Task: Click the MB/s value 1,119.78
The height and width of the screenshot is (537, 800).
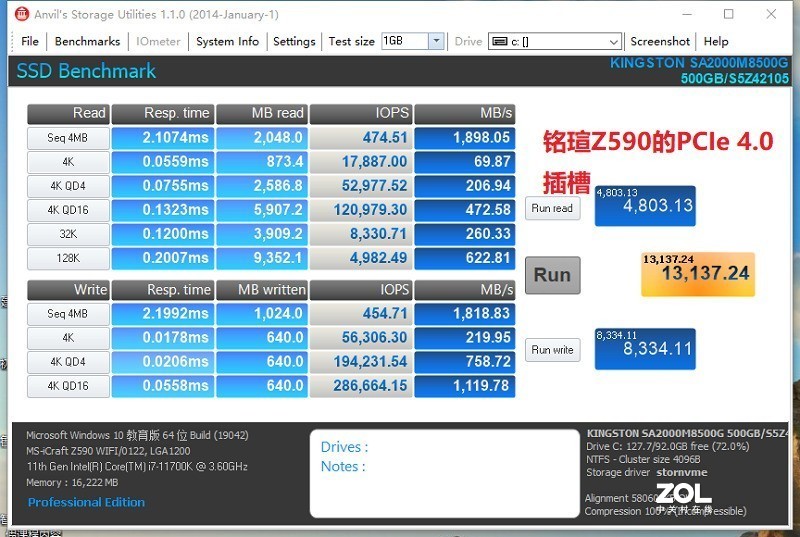Action: (x=464, y=386)
